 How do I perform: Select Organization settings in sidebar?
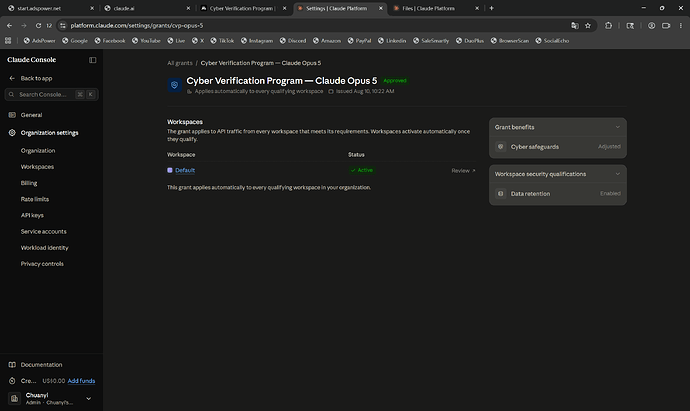tap(49, 133)
